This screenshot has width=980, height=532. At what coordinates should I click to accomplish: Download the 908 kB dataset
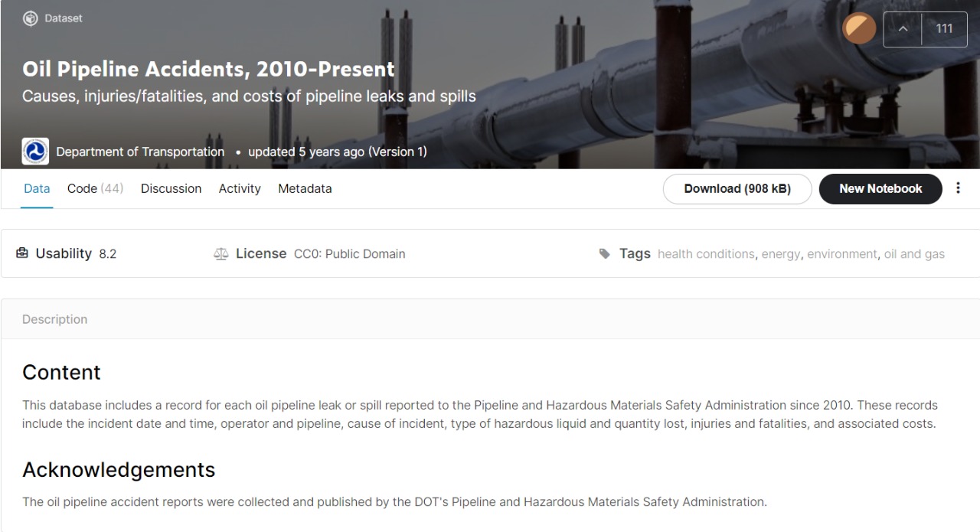[x=737, y=189]
